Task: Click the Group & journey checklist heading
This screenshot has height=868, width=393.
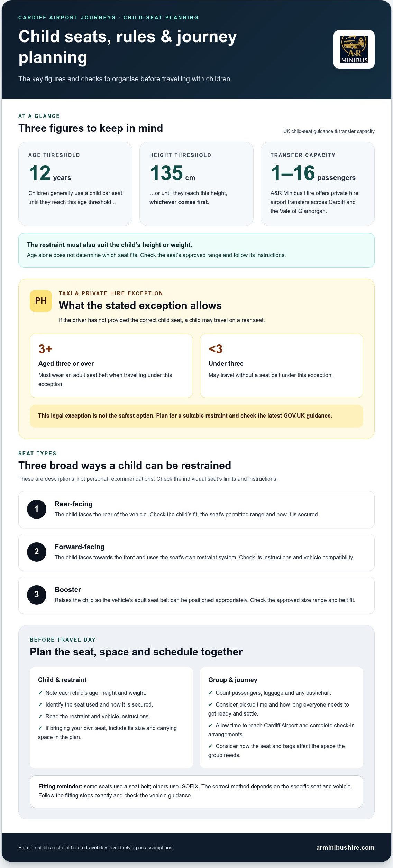Action: click(x=233, y=680)
